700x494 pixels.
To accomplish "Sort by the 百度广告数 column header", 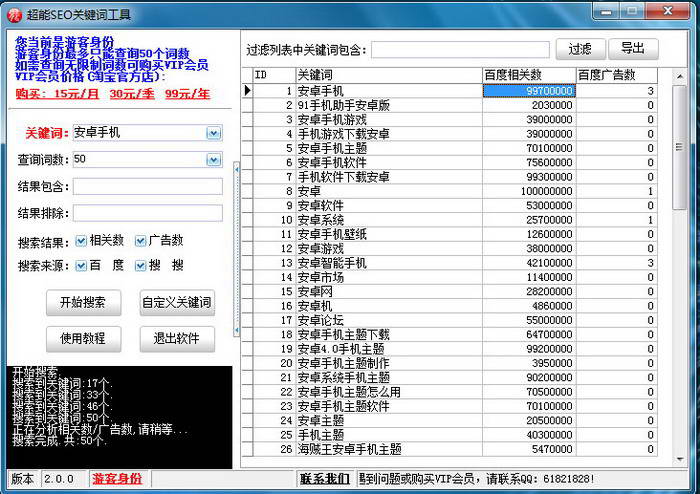I will (617, 75).
